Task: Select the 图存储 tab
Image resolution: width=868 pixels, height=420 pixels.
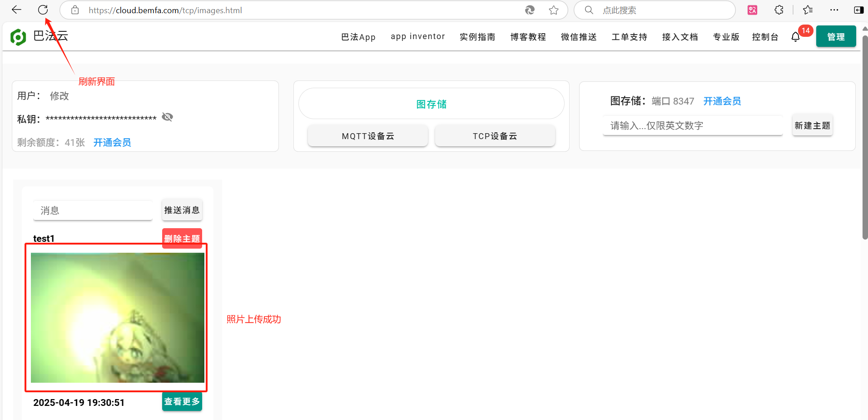Action: [432, 104]
